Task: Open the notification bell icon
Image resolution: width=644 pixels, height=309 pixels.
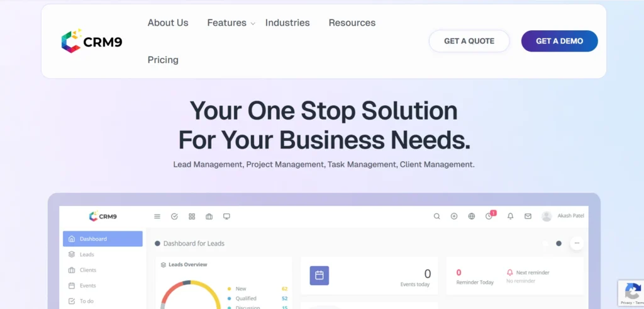Action: click(x=511, y=216)
